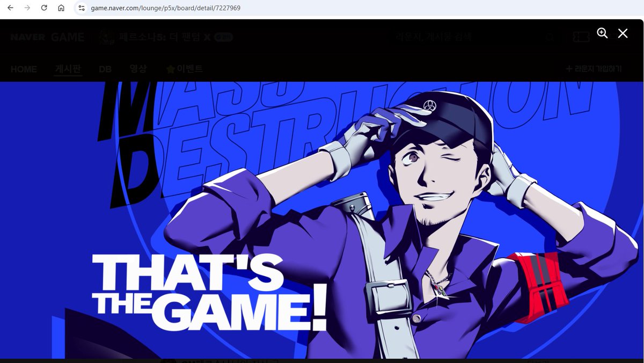Open the dimmed 영상 tab
The image size is (644, 363).
click(138, 69)
